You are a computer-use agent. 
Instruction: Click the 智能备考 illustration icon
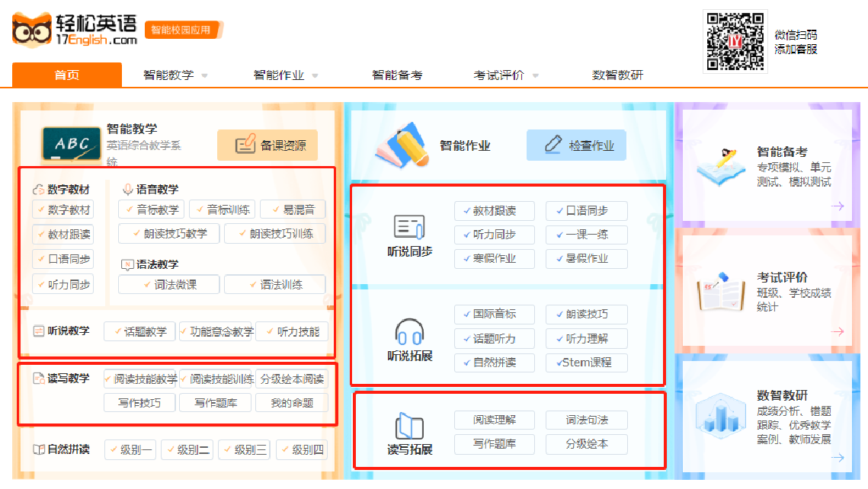pos(722,167)
